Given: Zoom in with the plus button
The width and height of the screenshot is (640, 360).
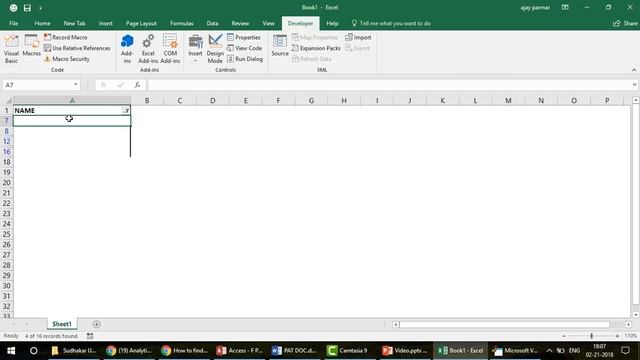Looking at the screenshot, I should [617, 336].
